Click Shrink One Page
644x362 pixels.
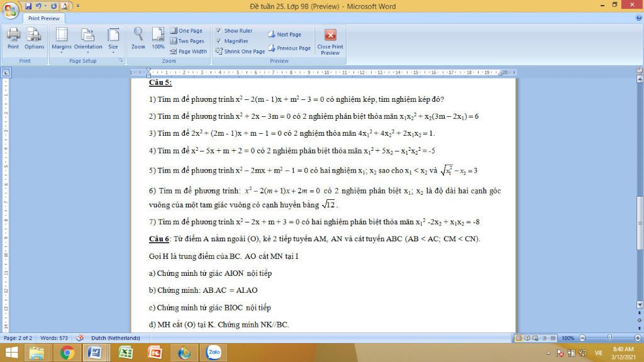(240, 52)
